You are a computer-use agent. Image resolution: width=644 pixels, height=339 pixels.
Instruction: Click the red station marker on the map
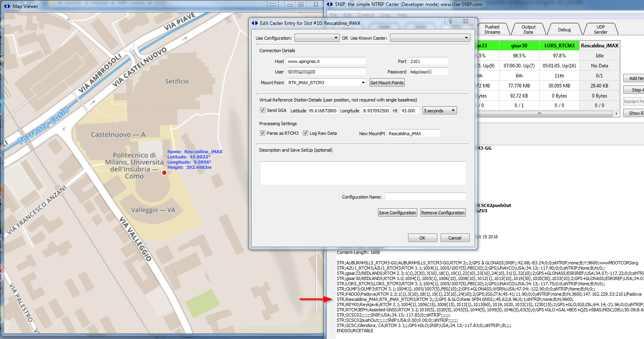(x=164, y=173)
